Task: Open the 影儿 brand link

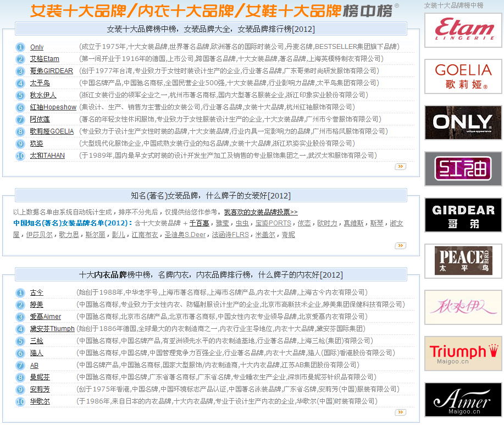Action: pyautogui.click(x=118, y=235)
